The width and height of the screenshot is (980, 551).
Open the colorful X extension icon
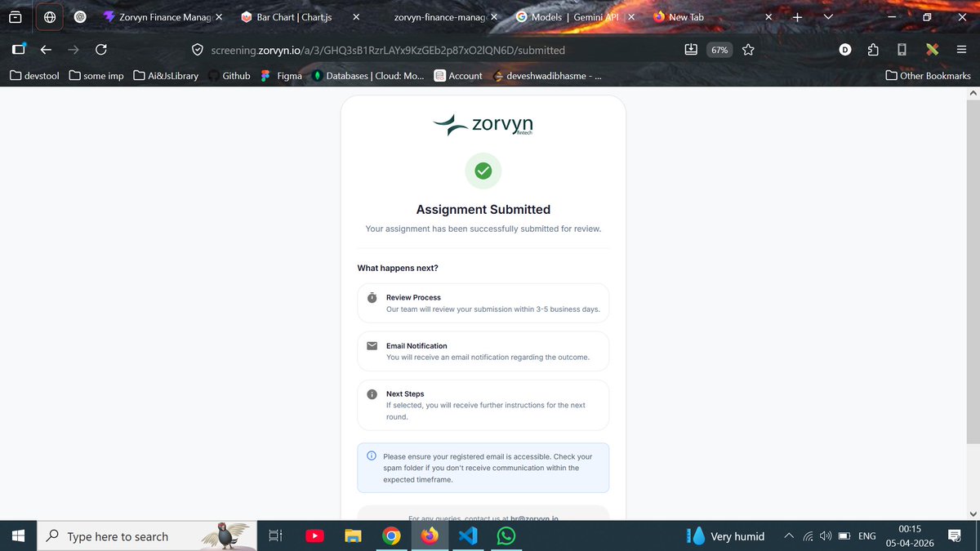point(932,50)
